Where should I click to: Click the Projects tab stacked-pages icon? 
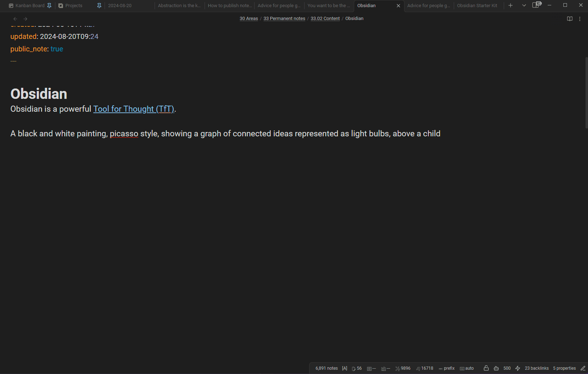tap(61, 6)
